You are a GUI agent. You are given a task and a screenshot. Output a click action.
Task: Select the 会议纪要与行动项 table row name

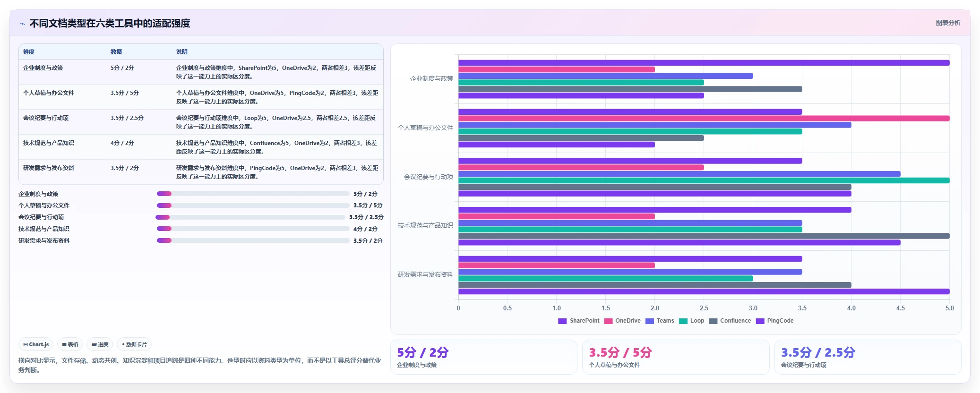pos(46,118)
